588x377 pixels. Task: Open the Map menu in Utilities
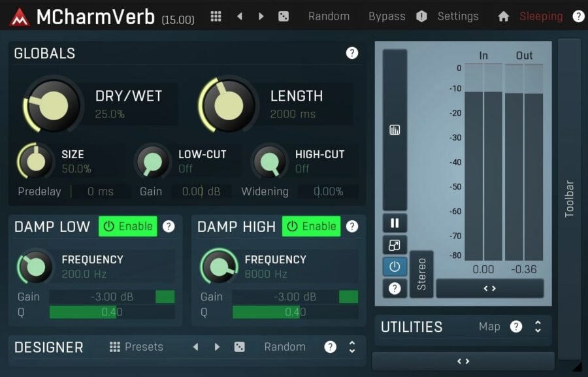489,327
